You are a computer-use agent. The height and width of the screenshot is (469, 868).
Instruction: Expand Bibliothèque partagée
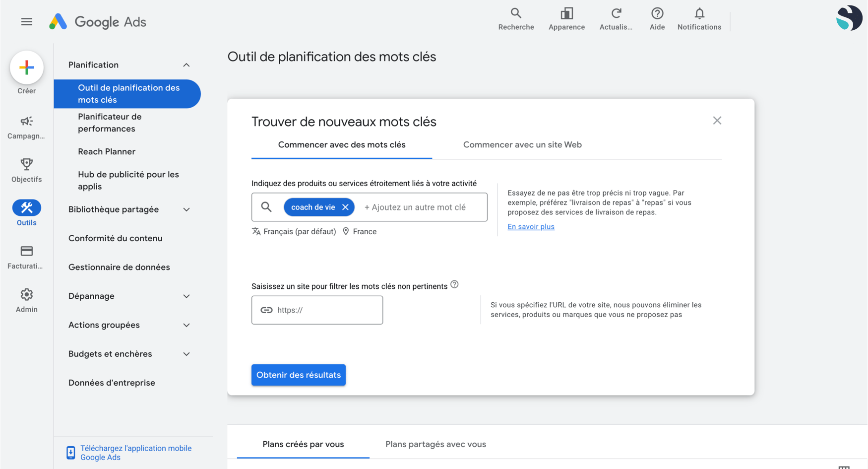click(186, 209)
